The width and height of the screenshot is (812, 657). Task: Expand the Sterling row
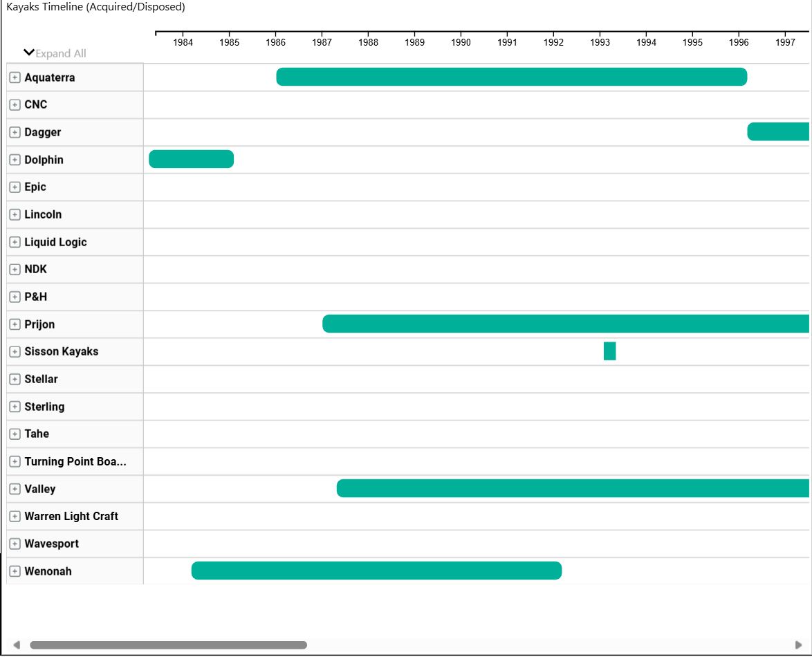click(15, 407)
